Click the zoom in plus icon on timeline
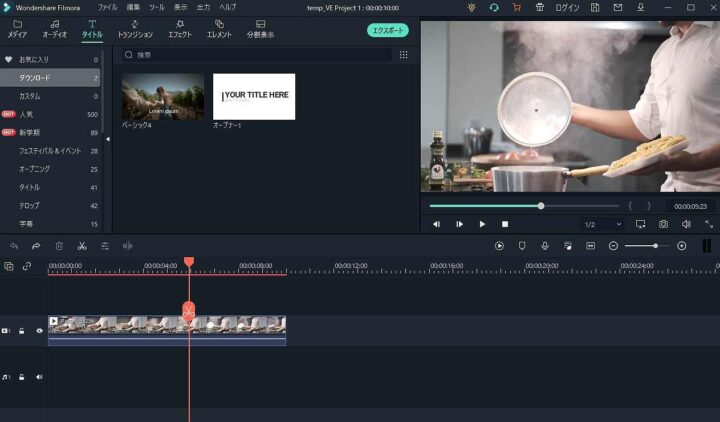 pos(682,246)
